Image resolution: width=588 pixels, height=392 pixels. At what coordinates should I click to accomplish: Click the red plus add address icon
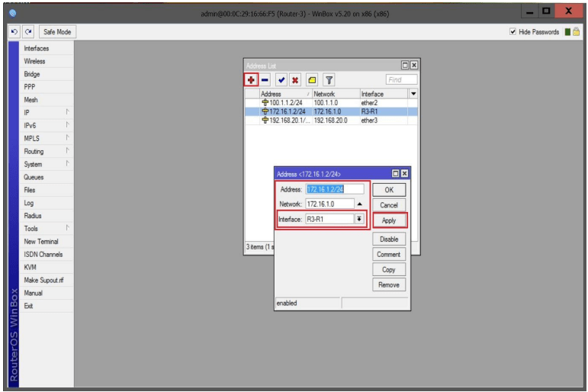pyautogui.click(x=250, y=79)
